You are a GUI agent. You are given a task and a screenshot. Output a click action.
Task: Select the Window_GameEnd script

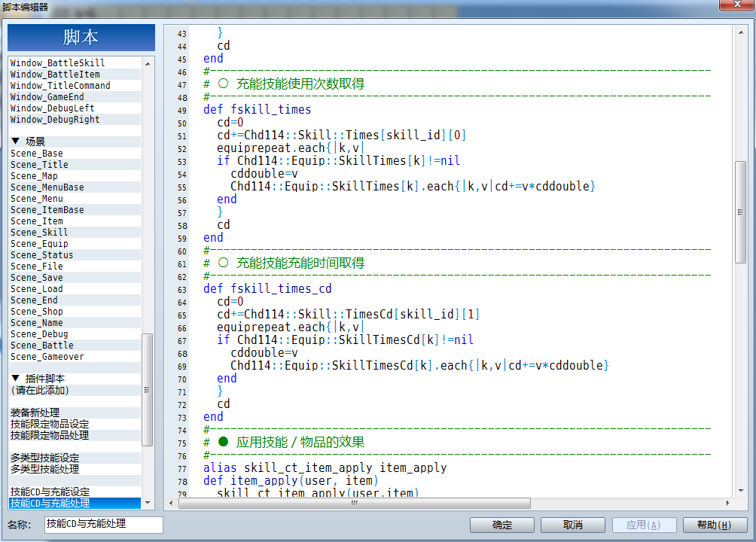(x=75, y=97)
